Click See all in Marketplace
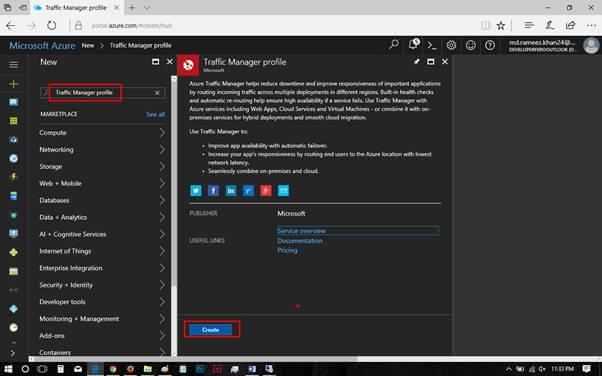 (x=155, y=114)
